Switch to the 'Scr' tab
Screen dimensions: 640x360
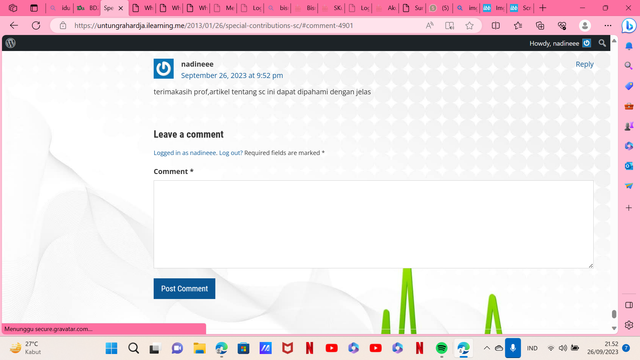point(520,8)
